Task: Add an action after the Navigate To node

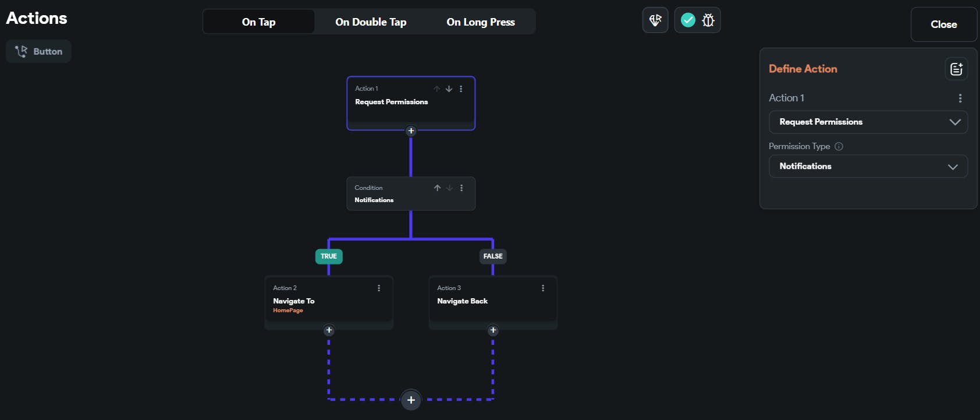Action: [329, 330]
